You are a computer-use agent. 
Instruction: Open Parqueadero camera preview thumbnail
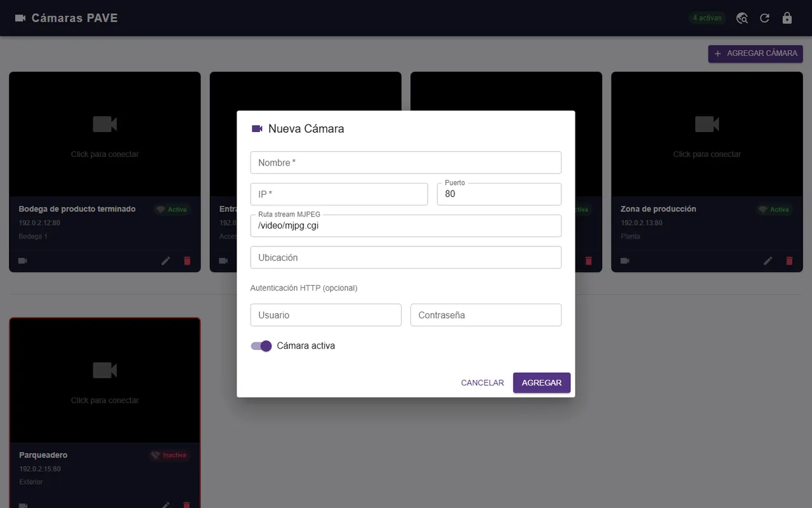(105, 380)
